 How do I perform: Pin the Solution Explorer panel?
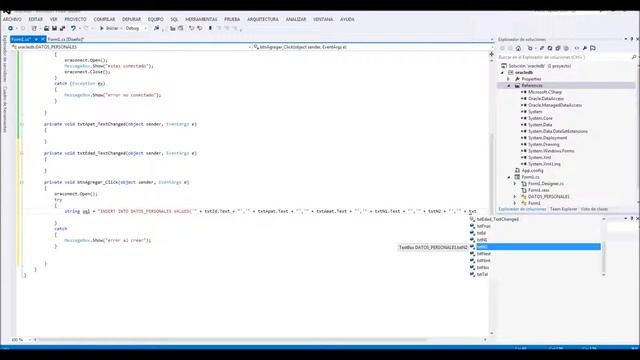631,39
